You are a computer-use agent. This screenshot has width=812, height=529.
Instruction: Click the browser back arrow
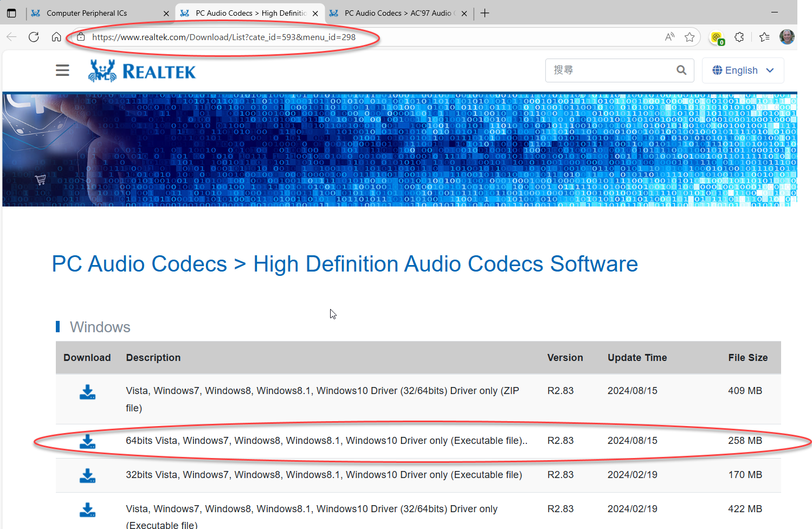pos(11,37)
